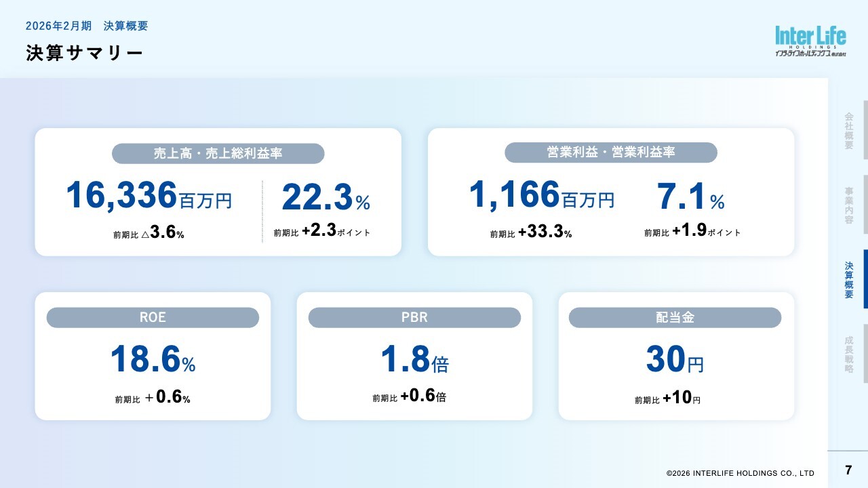Click the page number 7

point(848,470)
